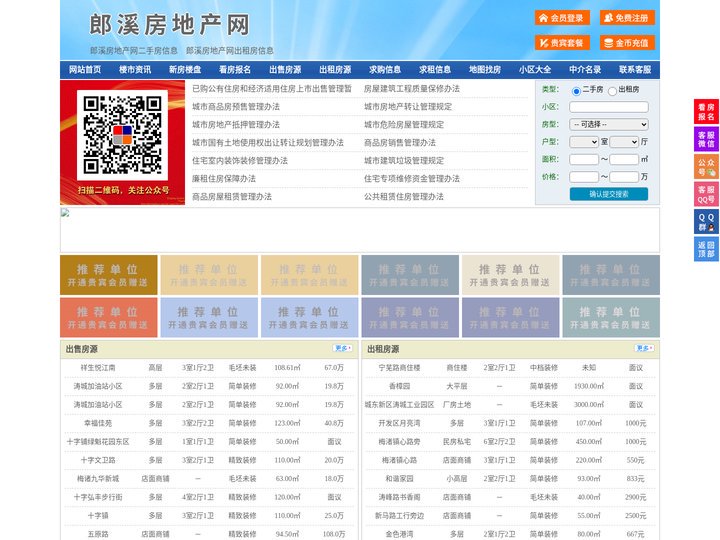This screenshot has width=720, height=540.
Task: Click the 确认提交搜索 button
Action: tap(609, 194)
